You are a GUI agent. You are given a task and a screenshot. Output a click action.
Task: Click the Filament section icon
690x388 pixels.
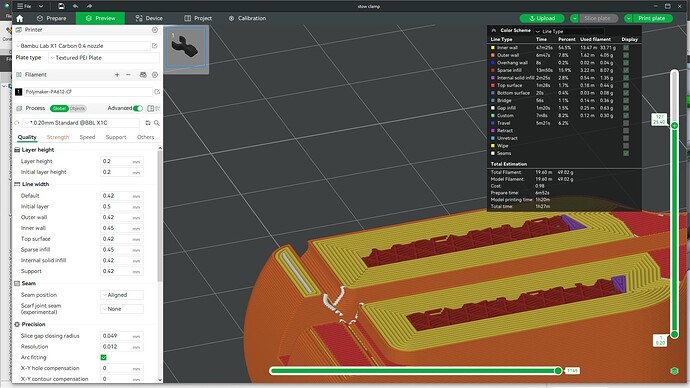pyautogui.click(x=18, y=75)
